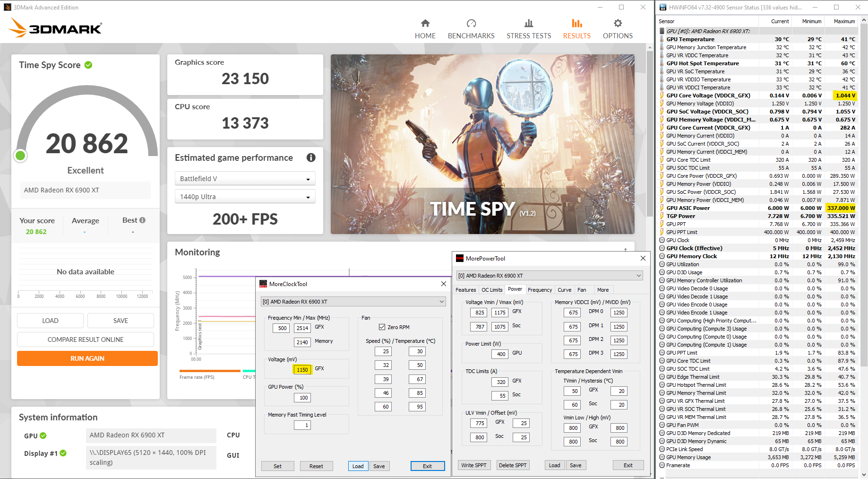Click the Framerate sensor icon in HWiNFO
This screenshot has height=479, width=868.
click(x=662, y=465)
